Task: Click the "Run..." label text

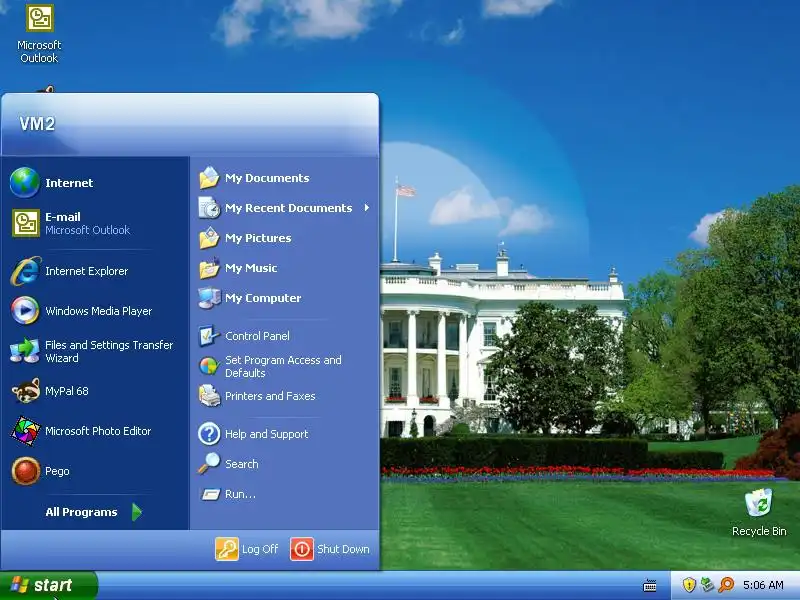Action: (240, 494)
